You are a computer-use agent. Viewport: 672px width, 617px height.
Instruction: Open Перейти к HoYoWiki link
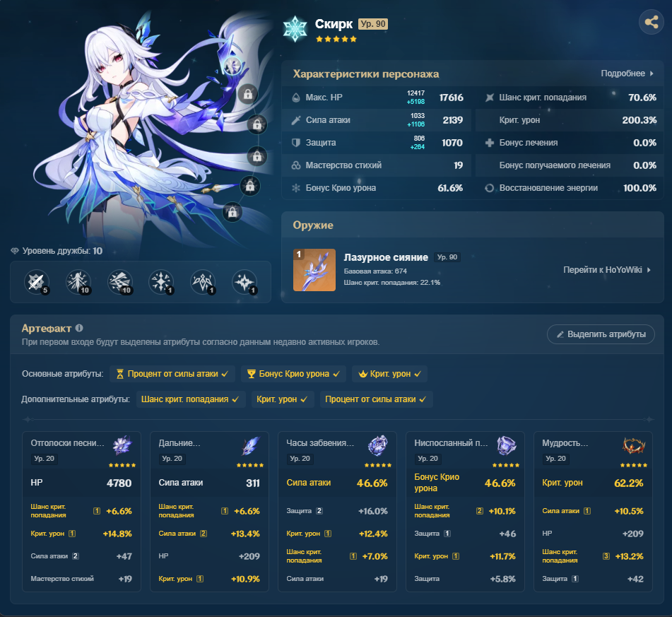click(x=607, y=270)
